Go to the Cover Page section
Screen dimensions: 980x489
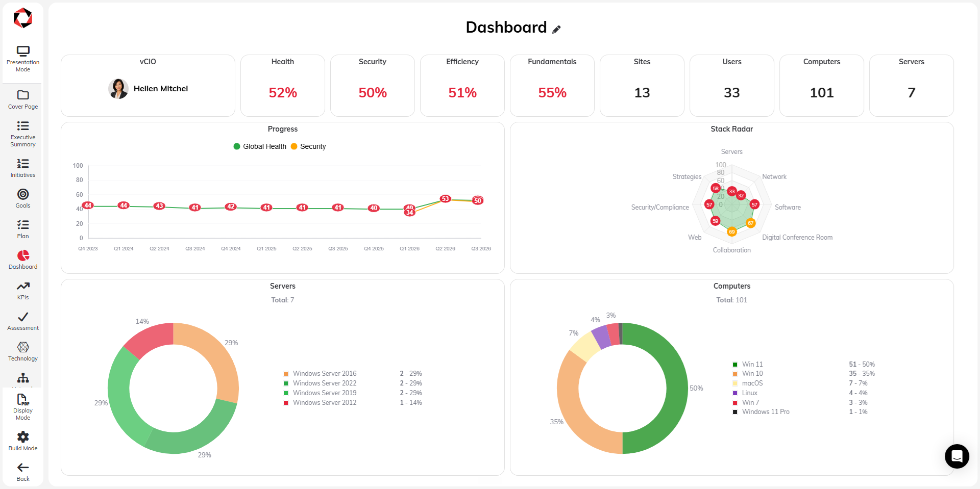click(23, 99)
